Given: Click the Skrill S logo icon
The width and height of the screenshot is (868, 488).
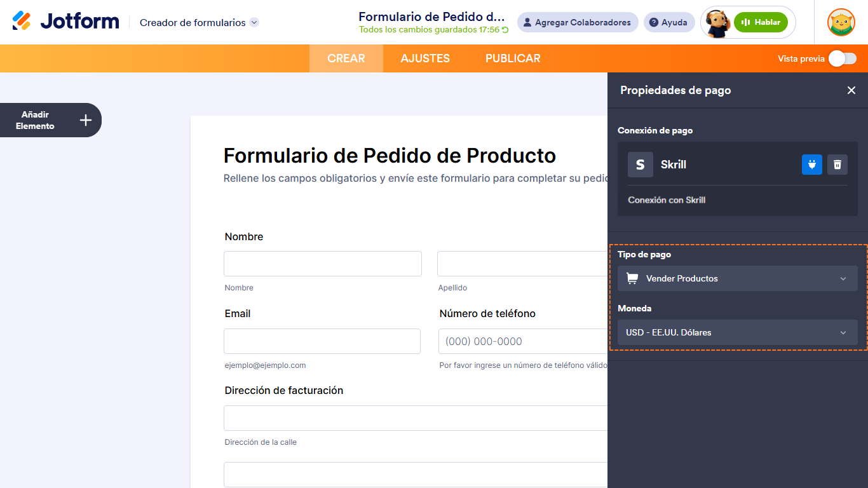Looking at the screenshot, I should tap(641, 165).
